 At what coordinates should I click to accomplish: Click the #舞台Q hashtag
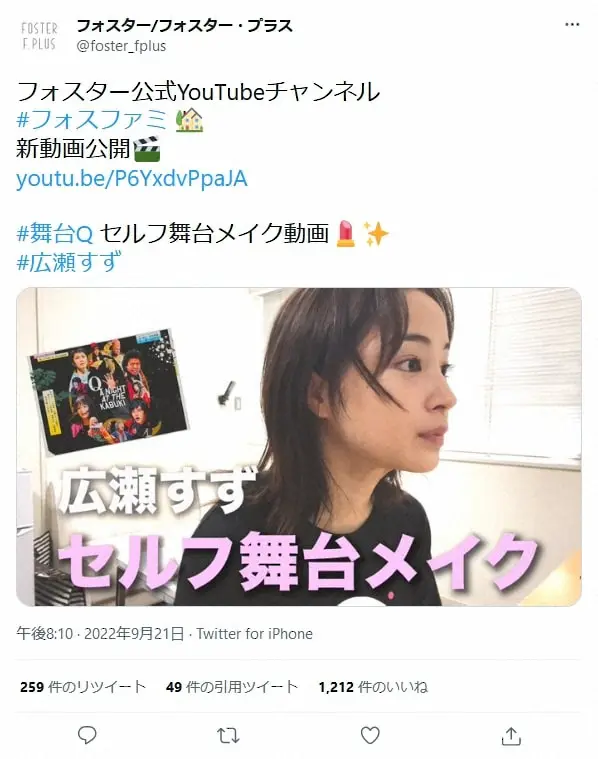[x=55, y=234]
